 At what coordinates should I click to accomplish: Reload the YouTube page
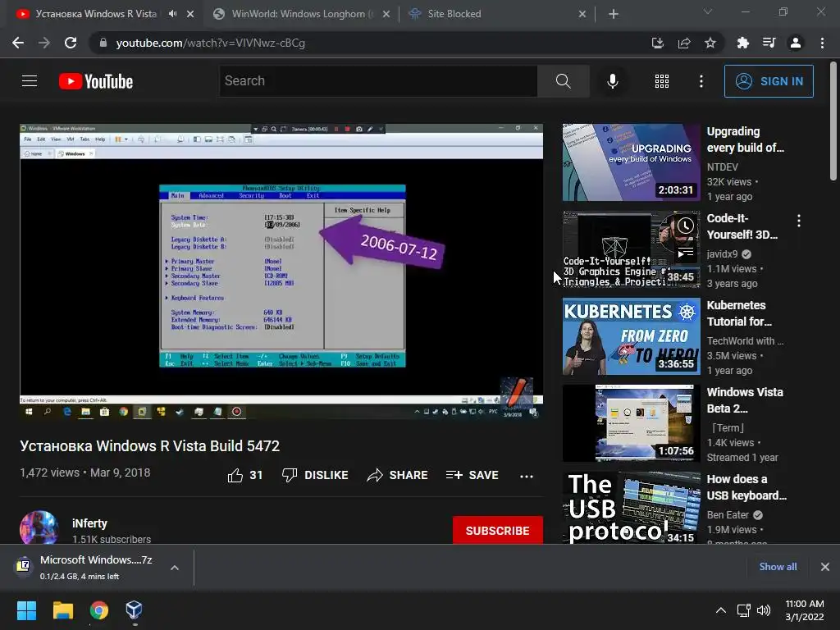[71, 43]
